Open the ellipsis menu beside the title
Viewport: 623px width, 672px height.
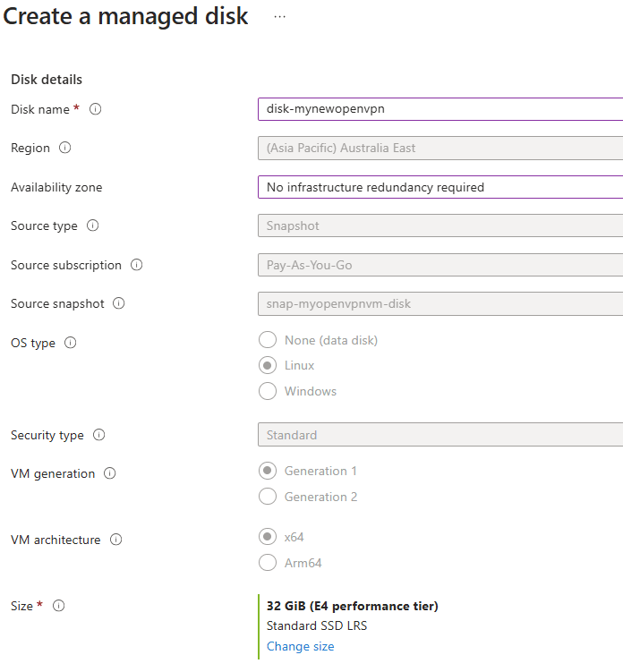click(x=280, y=17)
